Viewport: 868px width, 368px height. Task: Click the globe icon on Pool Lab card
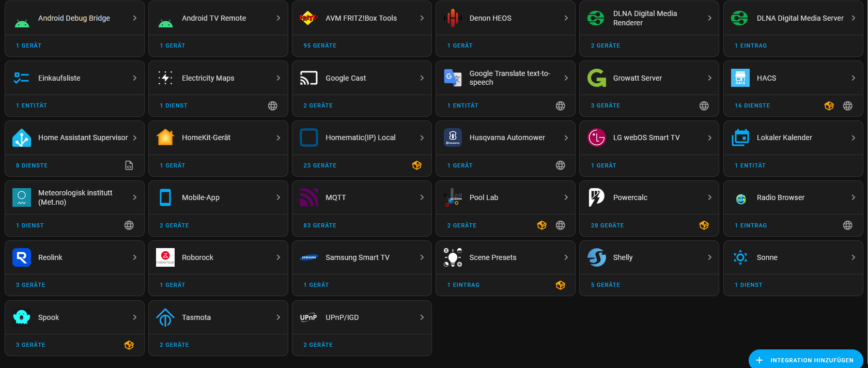tap(561, 225)
